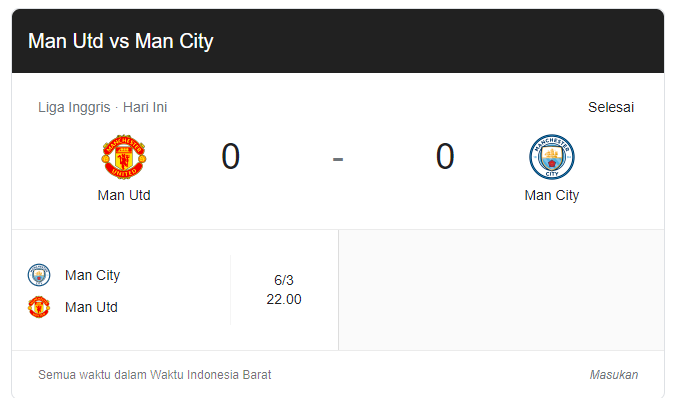Click the 22.00 kickoff time

(x=284, y=299)
